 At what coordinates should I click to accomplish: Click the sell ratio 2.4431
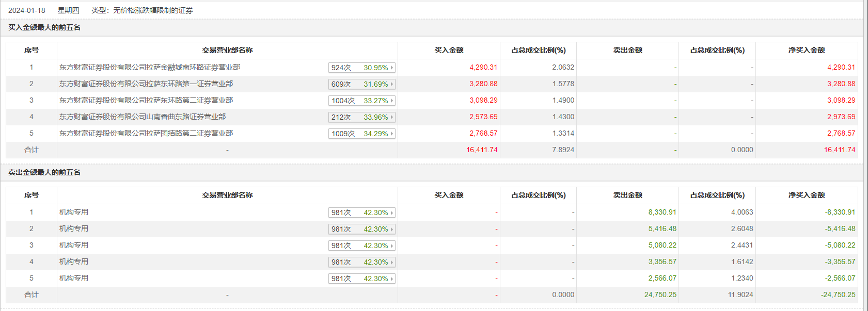[x=742, y=245]
